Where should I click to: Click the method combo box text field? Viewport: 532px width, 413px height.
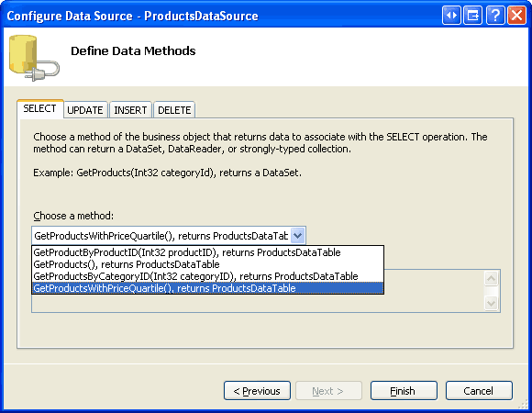point(161,236)
